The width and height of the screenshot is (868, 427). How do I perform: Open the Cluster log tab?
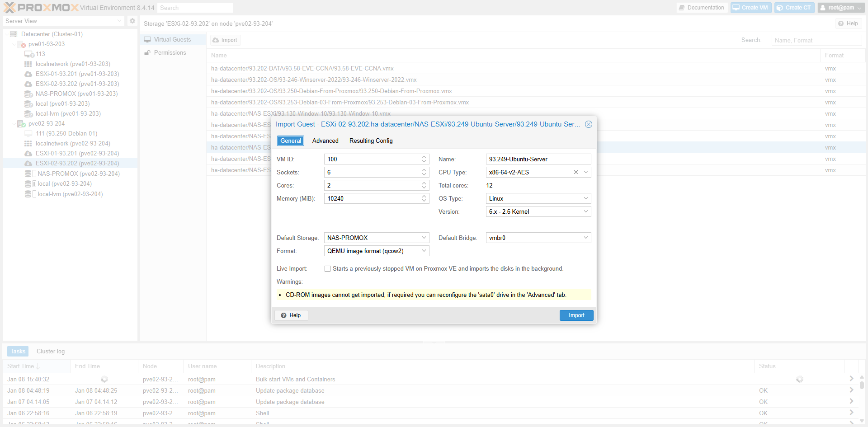tap(51, 351)
